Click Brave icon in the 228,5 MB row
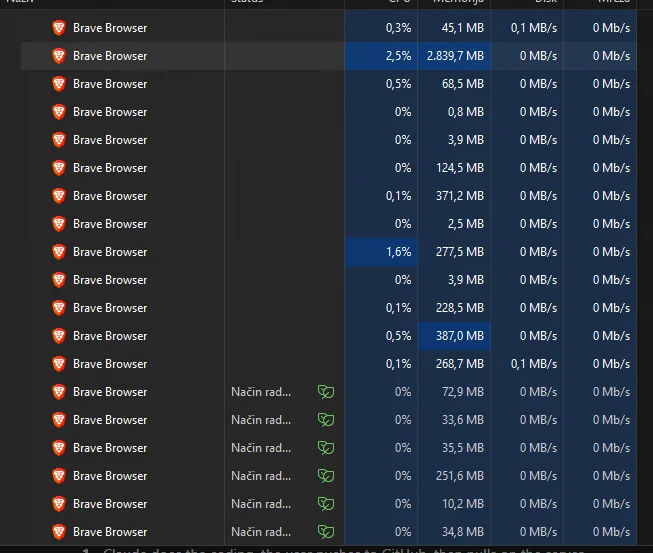 point(59,308)
